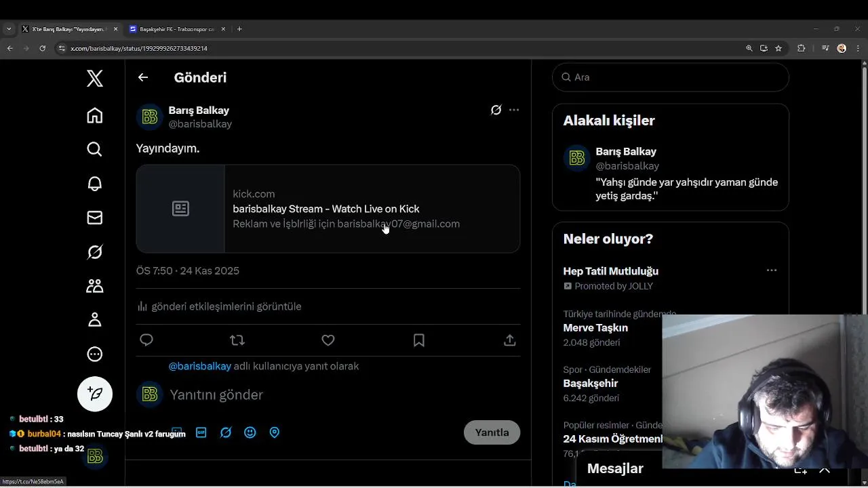
Task: Click the share upload icon
Action: pyautogui.click(x=510, y=340)
